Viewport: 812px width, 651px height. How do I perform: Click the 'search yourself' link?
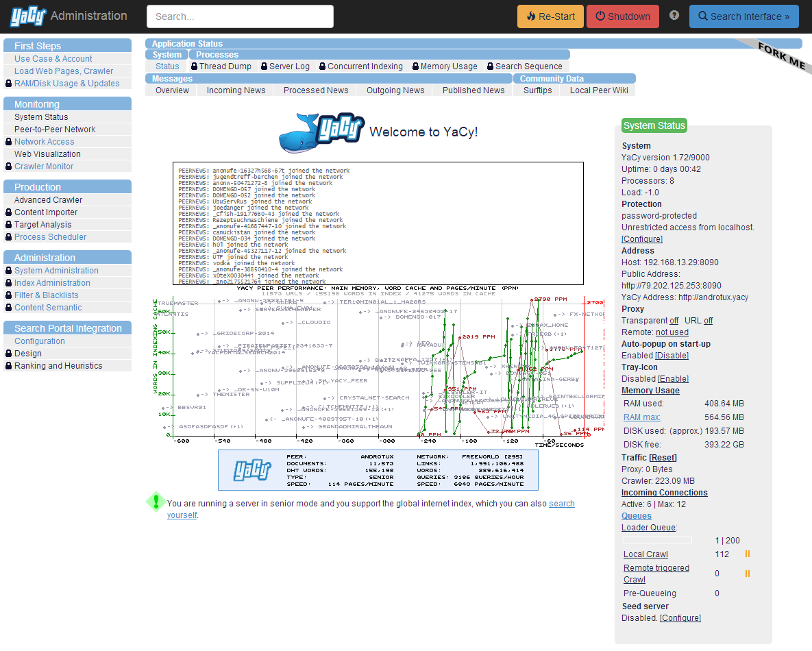click(371, 510)
